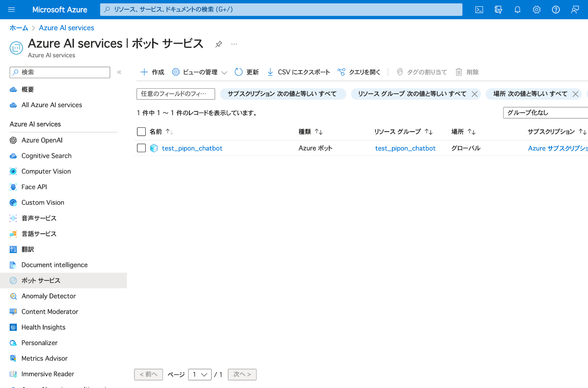Click the Microsoft Azure logo text
This screenshot has width=588, height=388.
[x=60, y=10]
